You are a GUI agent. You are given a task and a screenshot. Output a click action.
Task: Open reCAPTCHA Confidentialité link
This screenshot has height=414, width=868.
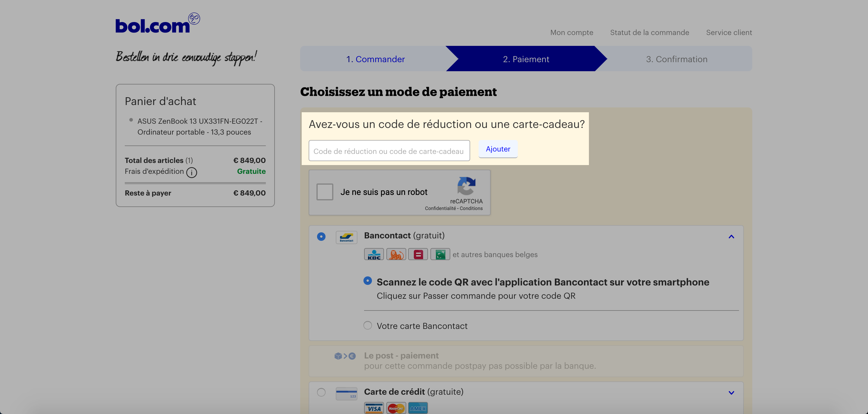coord(440,208)
